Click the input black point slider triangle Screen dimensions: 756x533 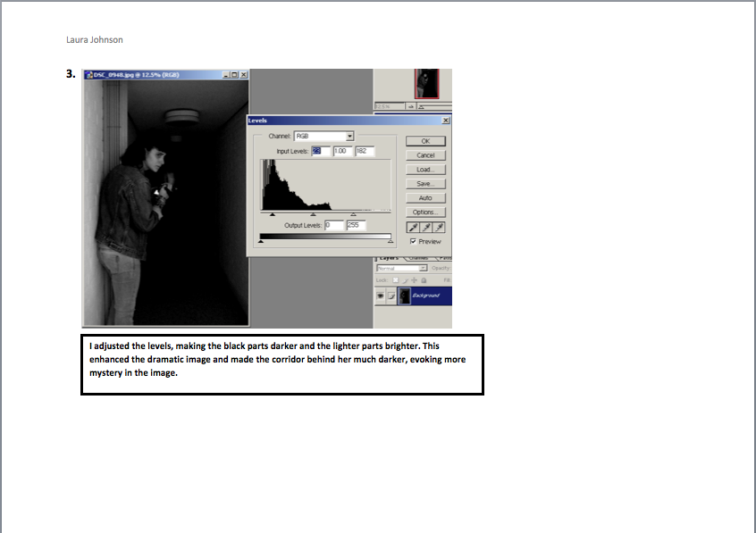(x=273, y=214)
